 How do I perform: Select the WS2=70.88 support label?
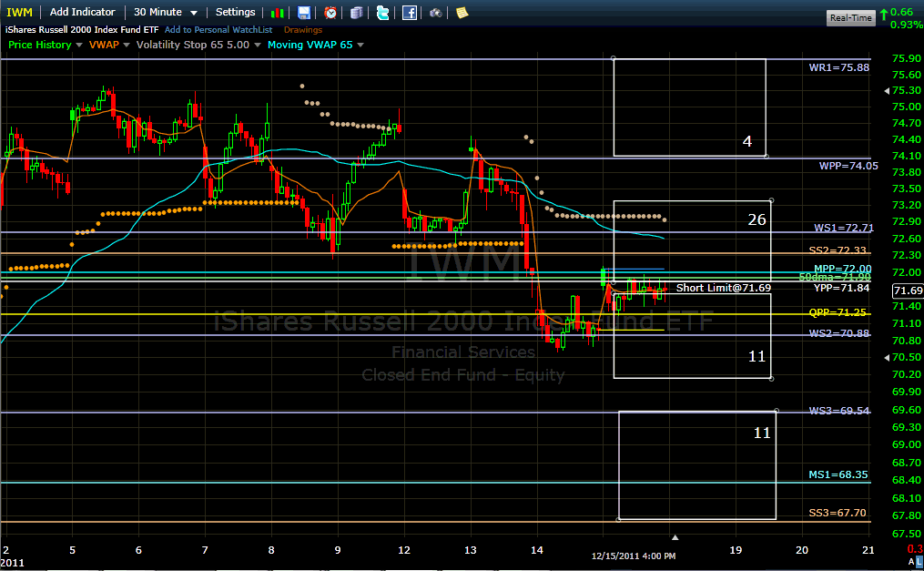tap(839, 333)
